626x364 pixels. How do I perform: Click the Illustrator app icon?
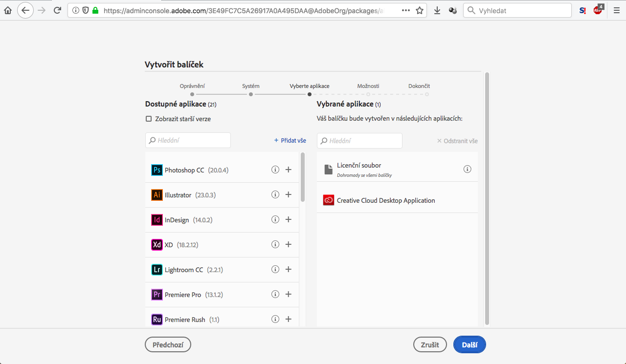pyautogui.click(x=157, y=195)
